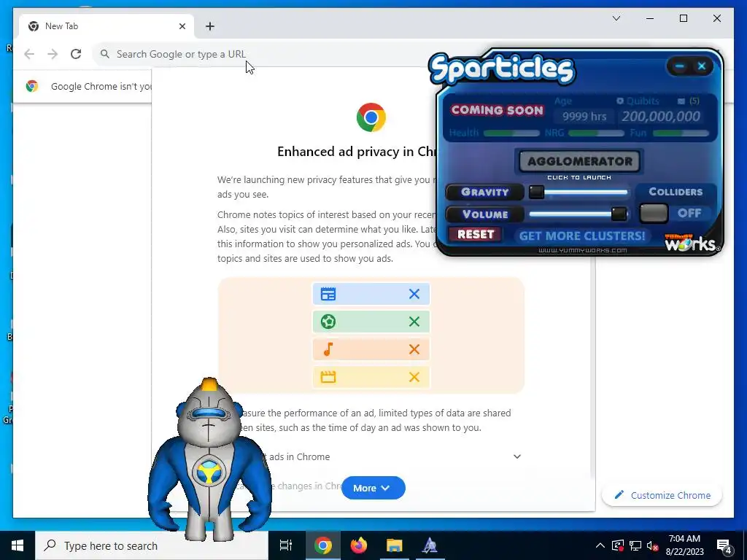The height and width of the screenshot is (560, 747).
Task: Click the search magnifier in address bar
Action: [105, 54]
